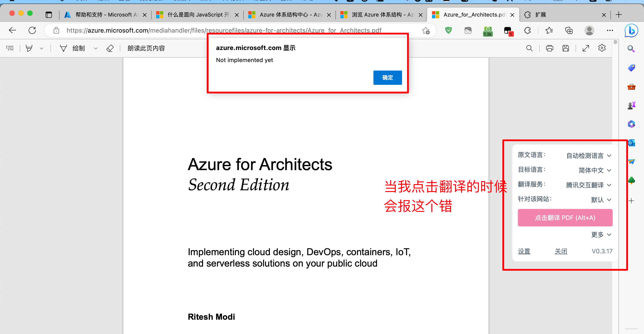Open 设置 link in translation panel

(x=524, y=251)
